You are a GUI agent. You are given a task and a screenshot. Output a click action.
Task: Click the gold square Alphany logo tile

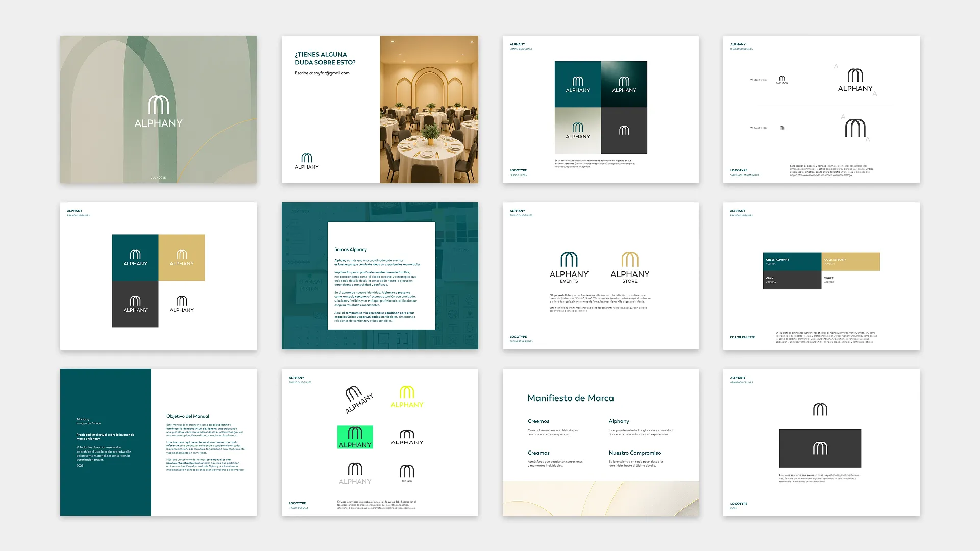(x=182, y=258)
